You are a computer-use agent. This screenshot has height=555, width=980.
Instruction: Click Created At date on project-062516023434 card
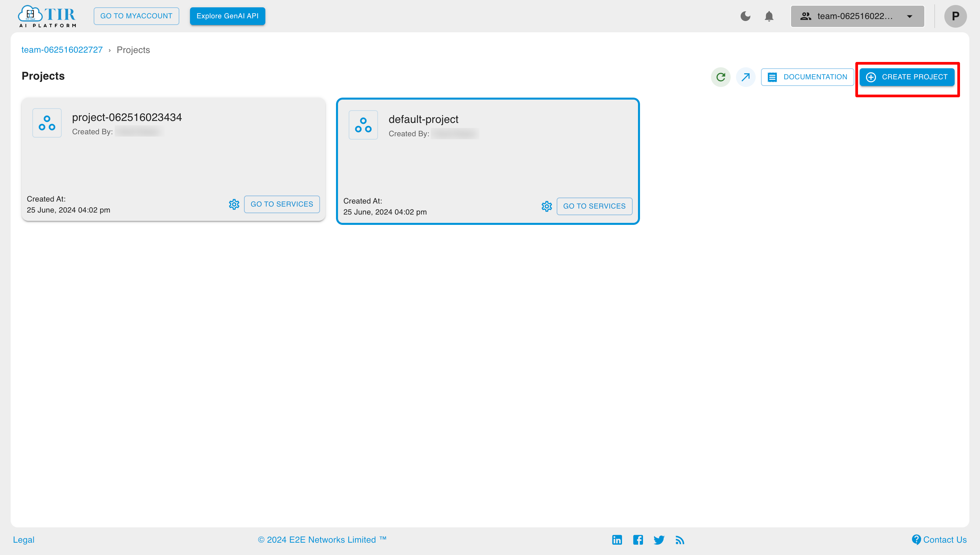(x=68, y=210)
